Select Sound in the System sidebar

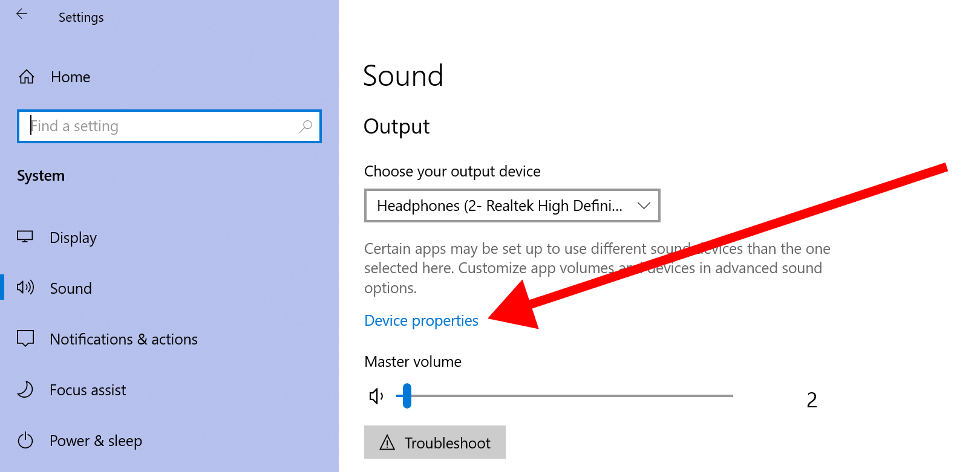click(x=71, y=288)
